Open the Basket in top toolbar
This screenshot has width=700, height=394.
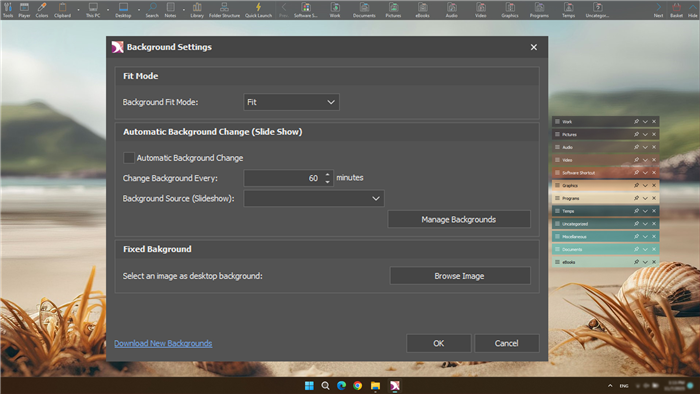click(x=676, y=10)
